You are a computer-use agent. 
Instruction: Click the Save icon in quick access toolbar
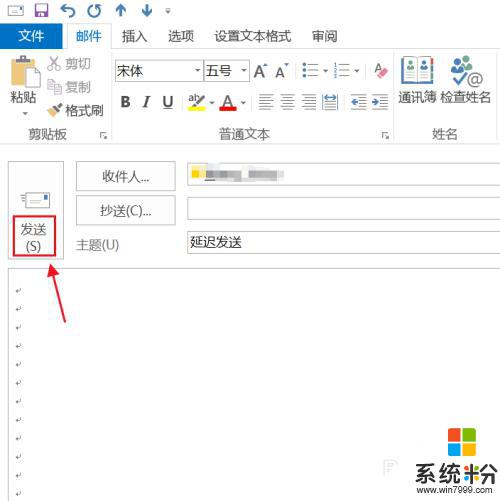tap(42, 11)
